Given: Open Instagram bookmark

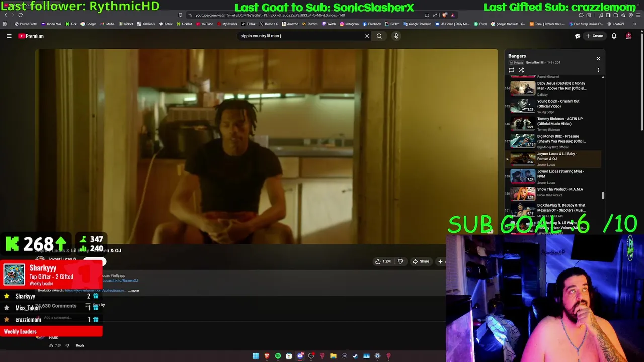Looking at the screenshot, I should click(x=349, y=24).
